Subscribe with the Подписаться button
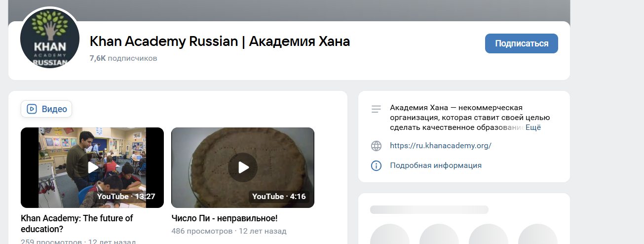 point(522,43)
